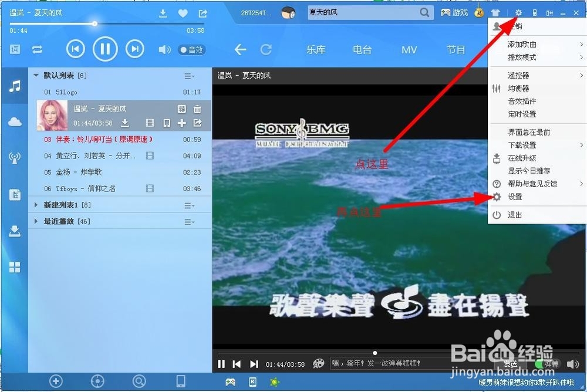The image size is (587, 392).
Task: Open the cloud music section in the sidebar
Action: [14, 121]
